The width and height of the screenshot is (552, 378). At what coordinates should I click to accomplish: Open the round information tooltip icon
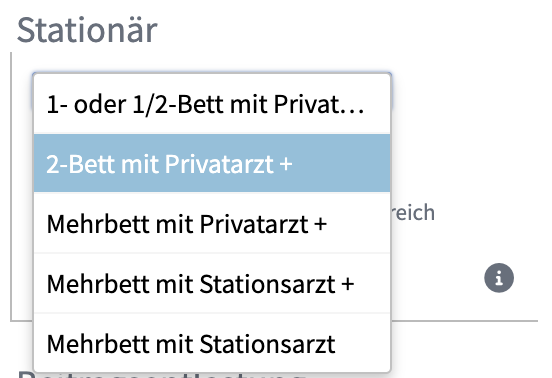(499, 278)
